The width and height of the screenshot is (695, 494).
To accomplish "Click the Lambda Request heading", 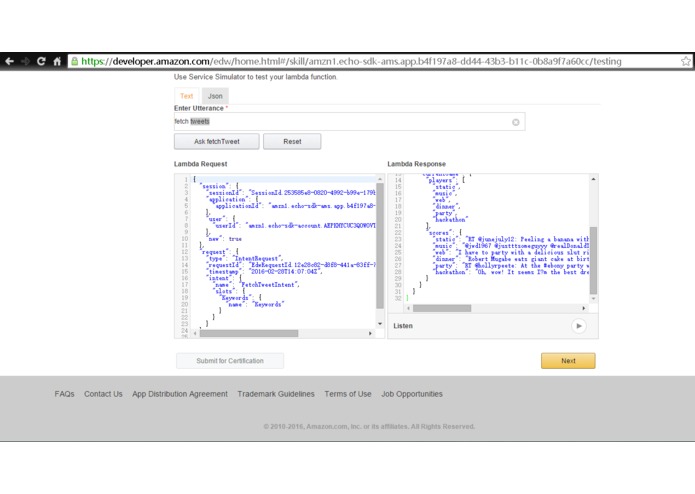I will [x=200, y=164].
